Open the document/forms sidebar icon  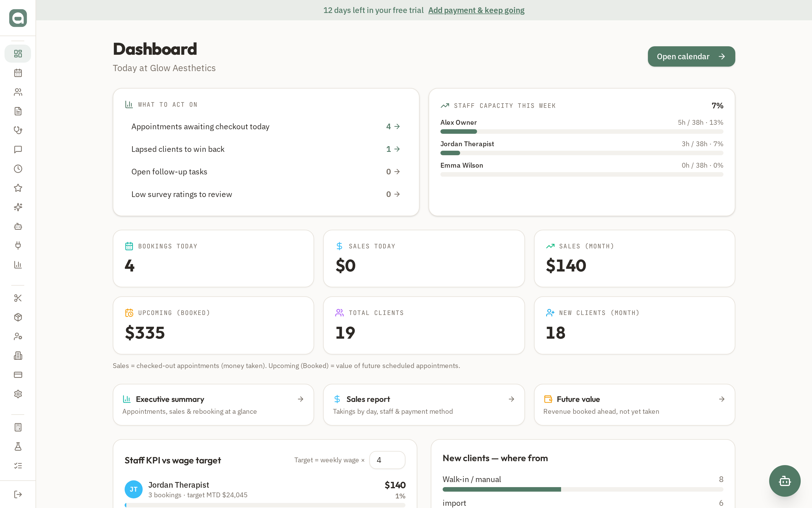[x=18, y=111]
